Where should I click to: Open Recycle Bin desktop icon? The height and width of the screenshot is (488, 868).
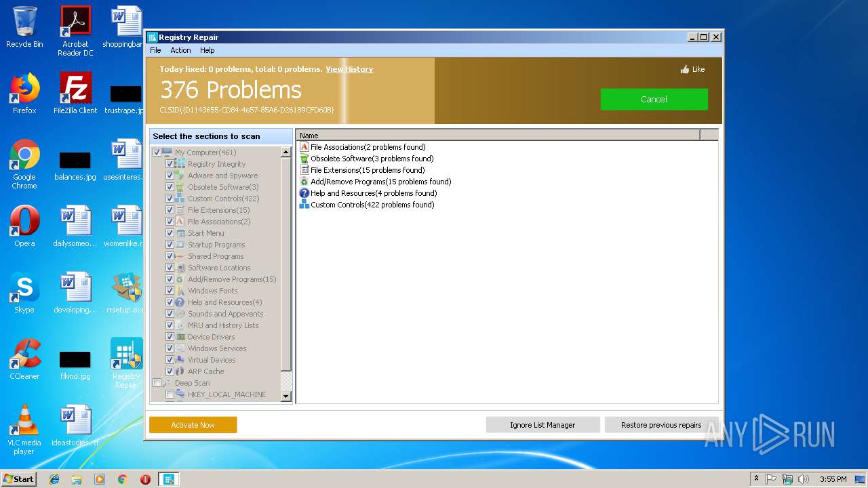pyautogui.click(x=24, y=27)
